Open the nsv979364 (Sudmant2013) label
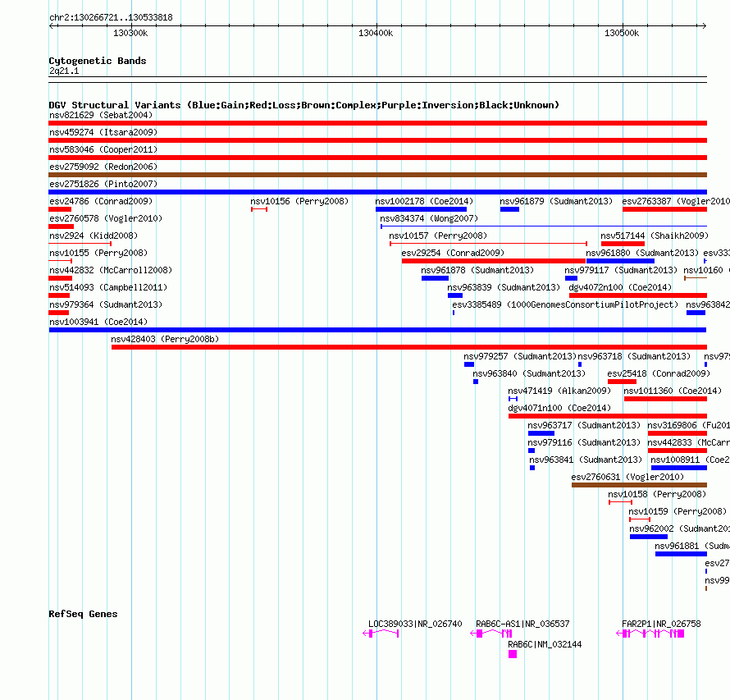730x700 pixels. (106, 304)
